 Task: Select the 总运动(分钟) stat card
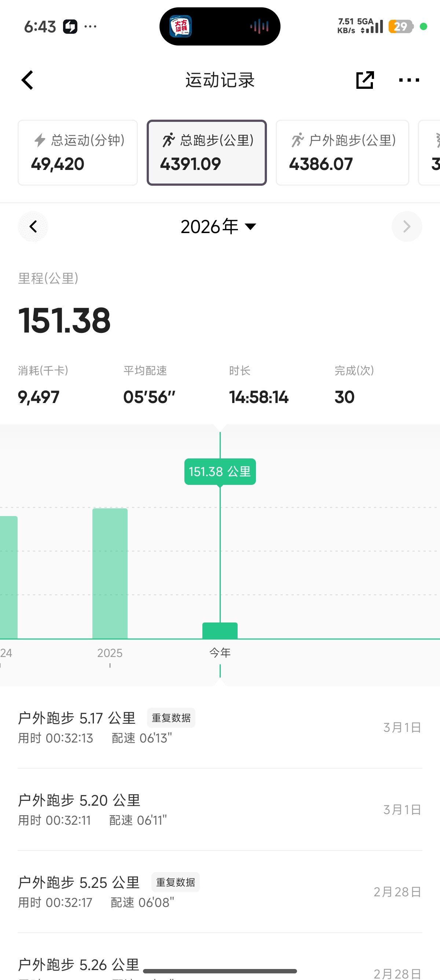(77, 153)
